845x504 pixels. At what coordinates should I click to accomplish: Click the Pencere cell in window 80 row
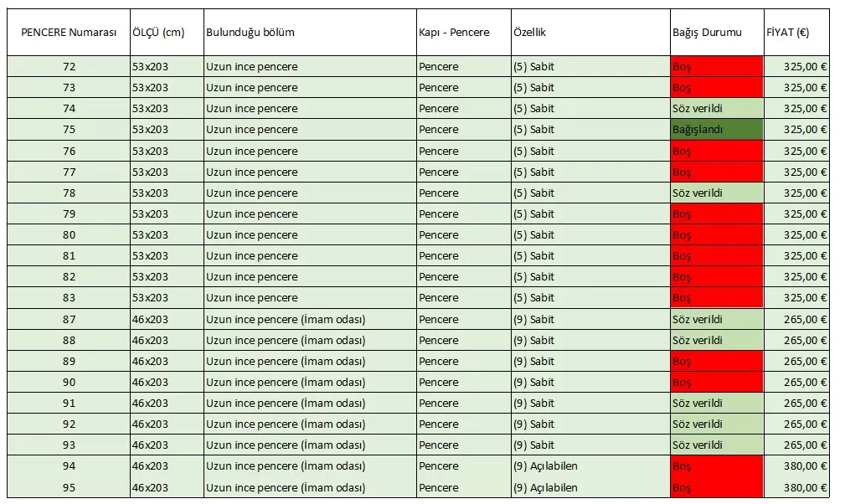[463, 235]
